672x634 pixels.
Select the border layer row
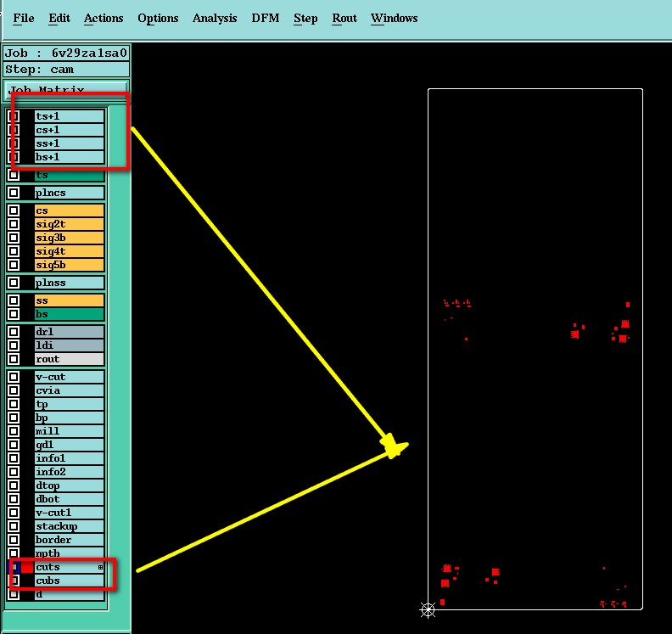coord(70,540)
